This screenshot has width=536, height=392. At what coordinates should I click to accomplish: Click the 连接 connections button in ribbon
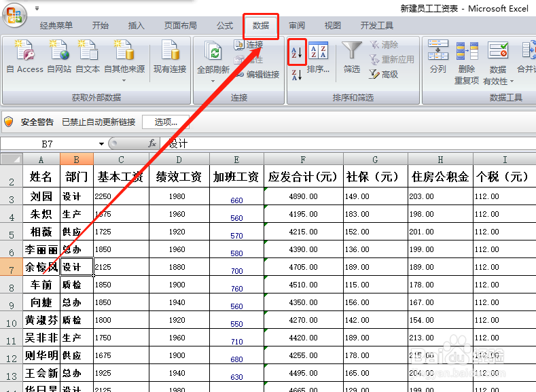tap(249, 45)
